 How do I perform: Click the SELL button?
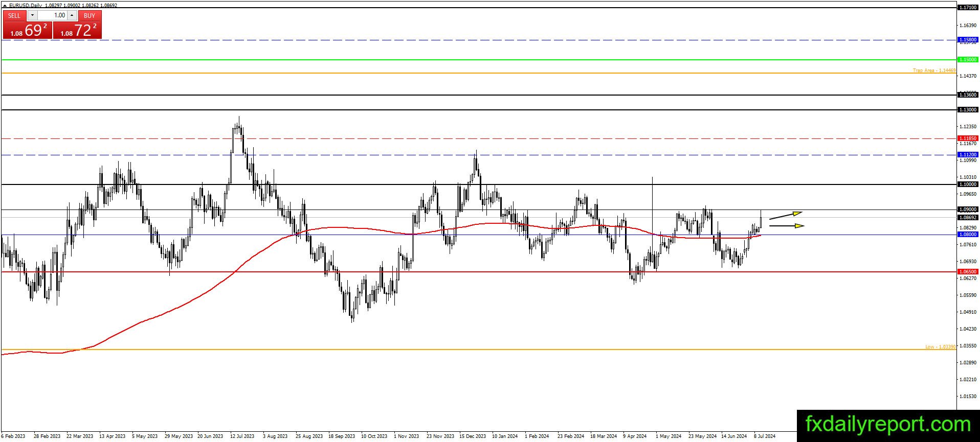pyautogui.click(x=14, y=15)
